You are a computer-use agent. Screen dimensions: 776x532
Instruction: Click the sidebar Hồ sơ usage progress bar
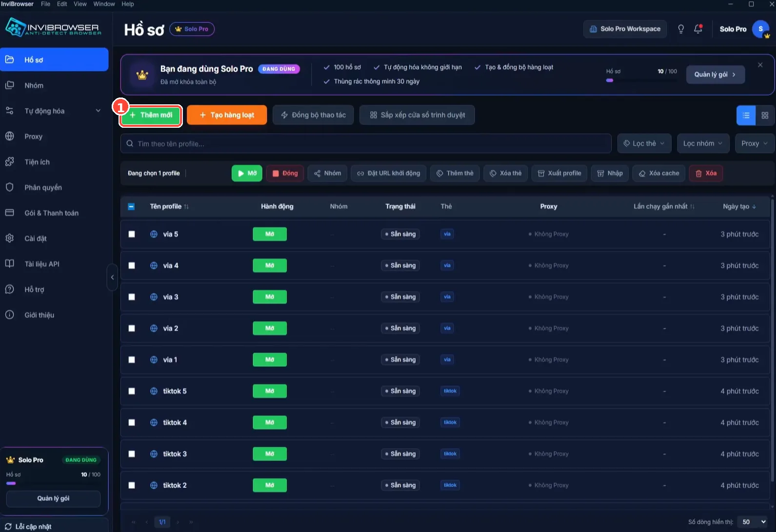pyautogui.click(x=53, y=483)
